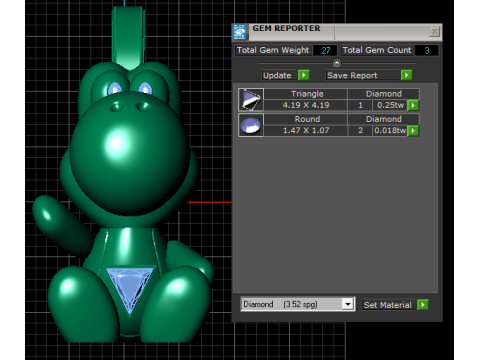Click the Update button label

pos(277,75)
